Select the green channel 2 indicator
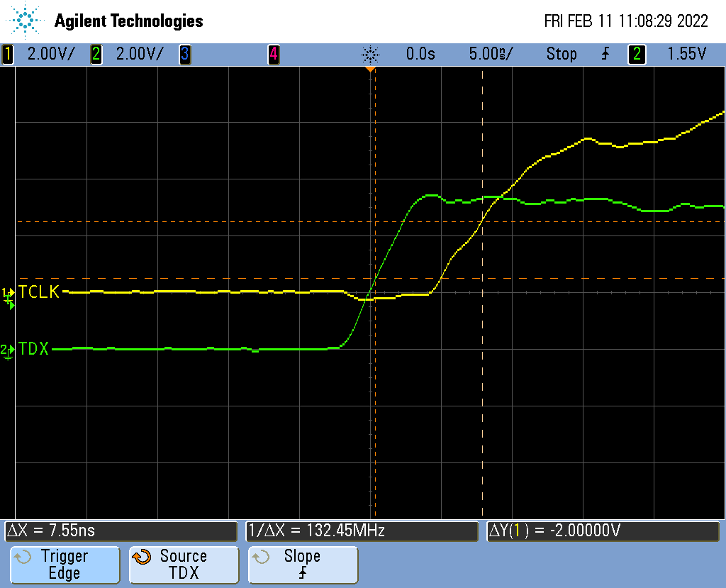Image resolution: width=726 pixels, height=588 pixels. (x=96, y=54)
